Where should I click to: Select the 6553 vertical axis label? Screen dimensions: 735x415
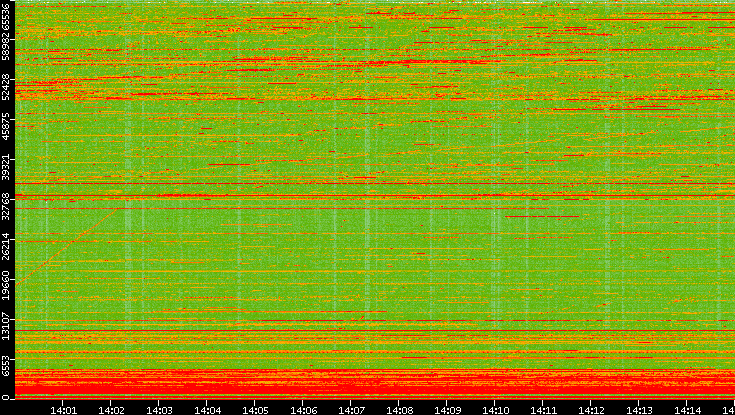point(5,367)
